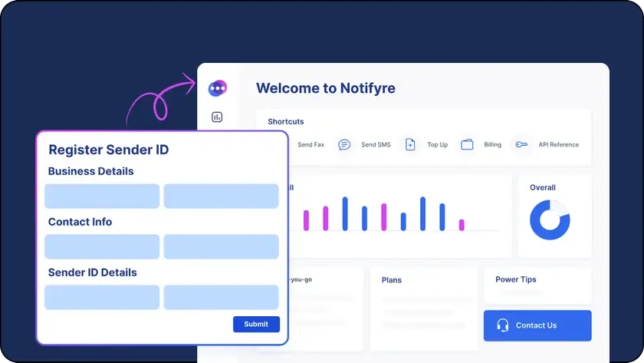
Task: Open the Top Up shortcut label
Action: (438, 145)
